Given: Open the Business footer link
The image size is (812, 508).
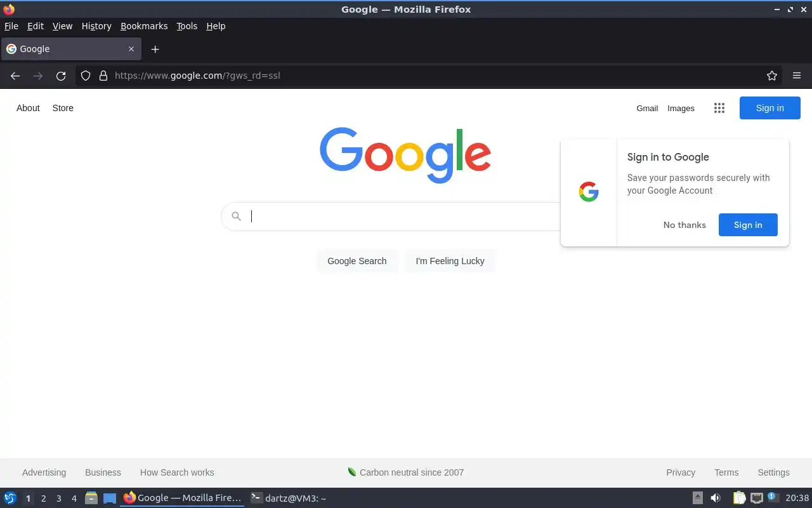Looking at the screenshot, I should point(103,472).
